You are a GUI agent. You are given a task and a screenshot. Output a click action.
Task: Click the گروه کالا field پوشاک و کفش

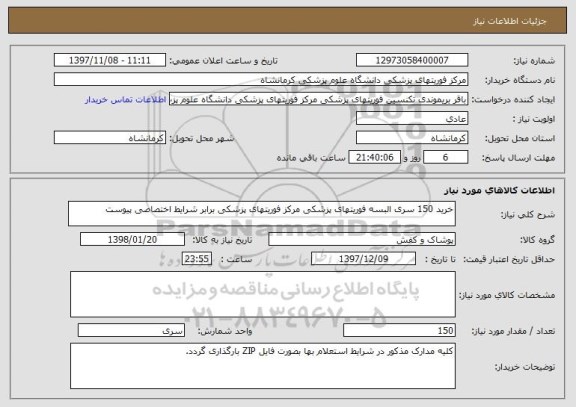362,239
